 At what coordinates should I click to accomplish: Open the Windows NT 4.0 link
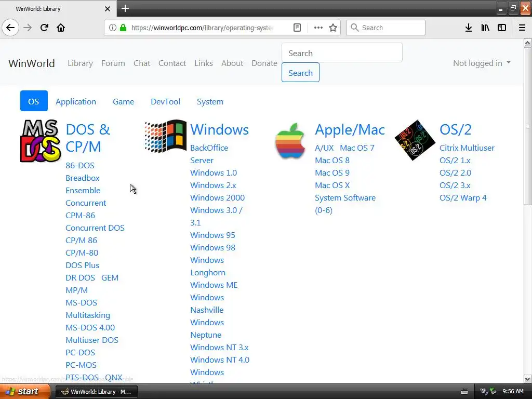pyautogui.click(x=220, y=360)
